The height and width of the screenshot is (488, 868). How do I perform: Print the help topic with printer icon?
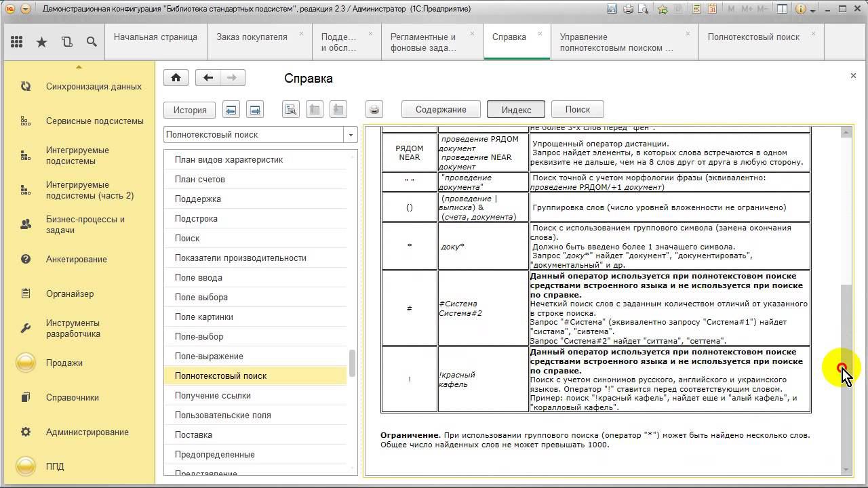(374, 110)
